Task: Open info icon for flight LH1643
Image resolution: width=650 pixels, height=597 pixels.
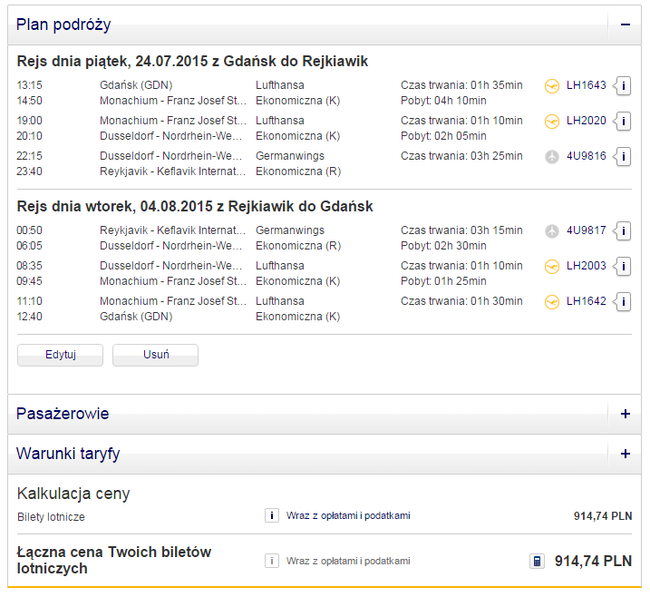Action: click(x=622, y=86)
